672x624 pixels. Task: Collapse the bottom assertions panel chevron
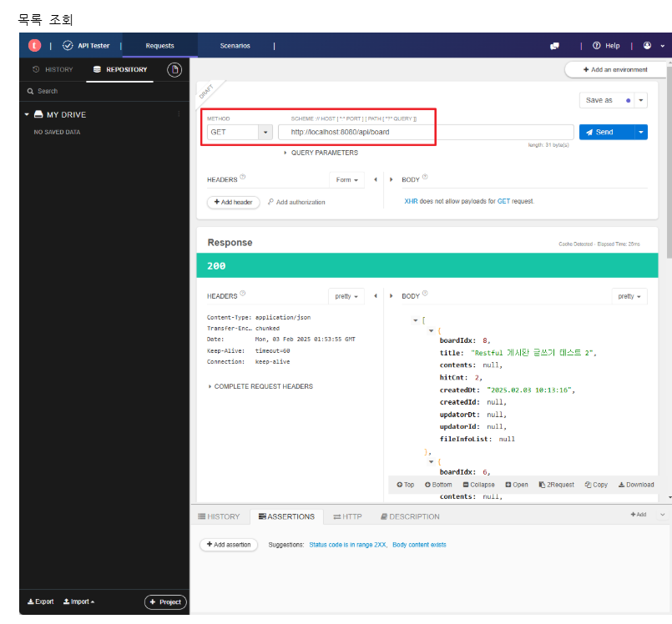pyautogui.click(x=663, y=515)
